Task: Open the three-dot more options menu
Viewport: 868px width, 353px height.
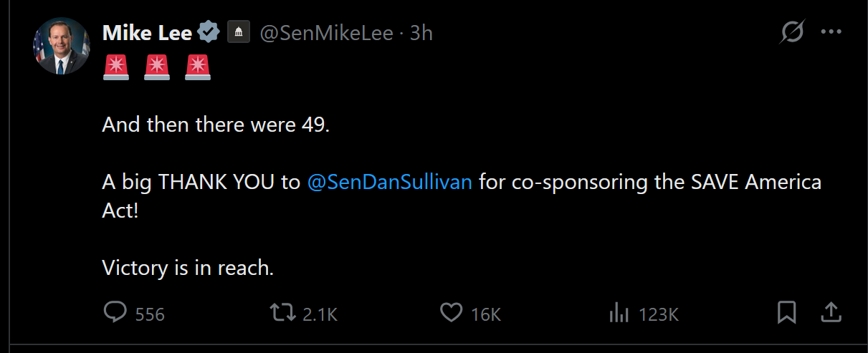Action: (x=831, y=32)
